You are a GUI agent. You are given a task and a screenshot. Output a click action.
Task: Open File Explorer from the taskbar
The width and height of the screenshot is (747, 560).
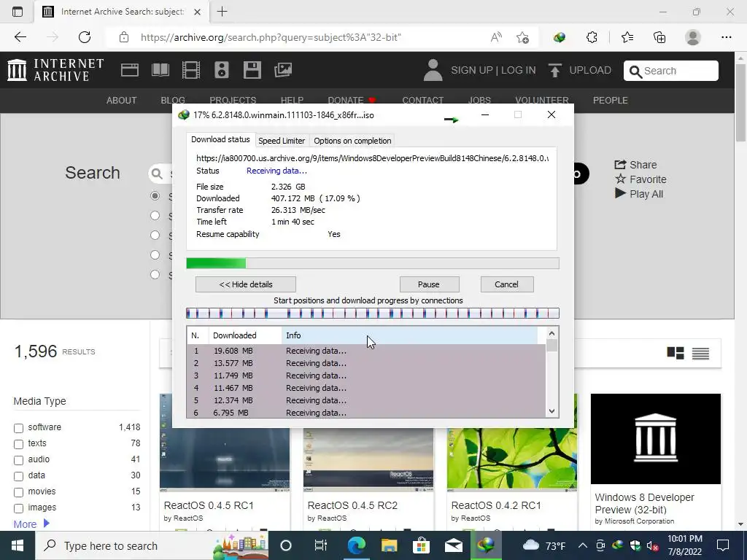coord(389,545)
